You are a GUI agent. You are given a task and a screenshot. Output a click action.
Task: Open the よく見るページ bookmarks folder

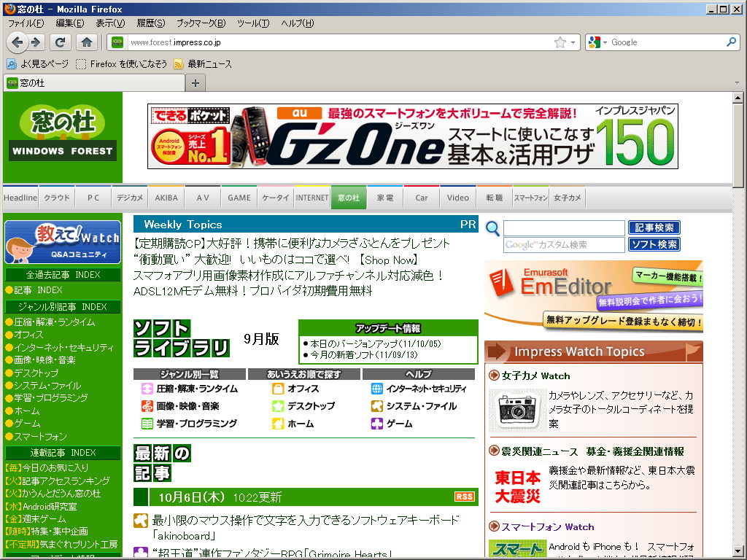tap(38, 64)
